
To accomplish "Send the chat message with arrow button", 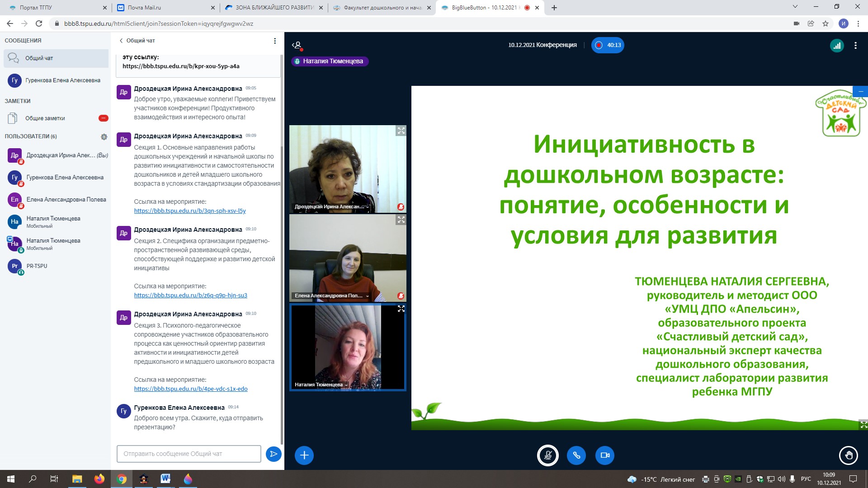I will pyautogui.click(x=274, y=454).
